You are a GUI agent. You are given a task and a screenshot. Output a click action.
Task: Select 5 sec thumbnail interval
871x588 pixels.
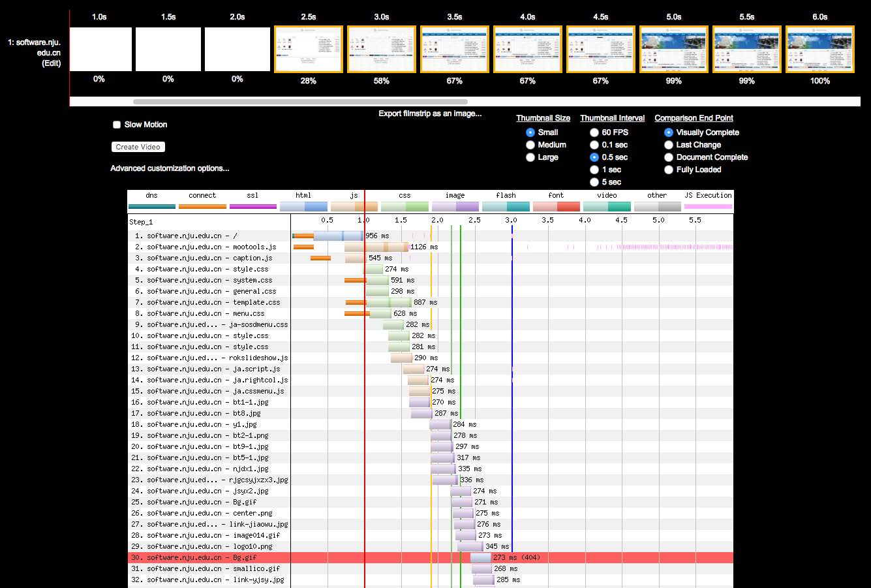(x=594, y=182)
